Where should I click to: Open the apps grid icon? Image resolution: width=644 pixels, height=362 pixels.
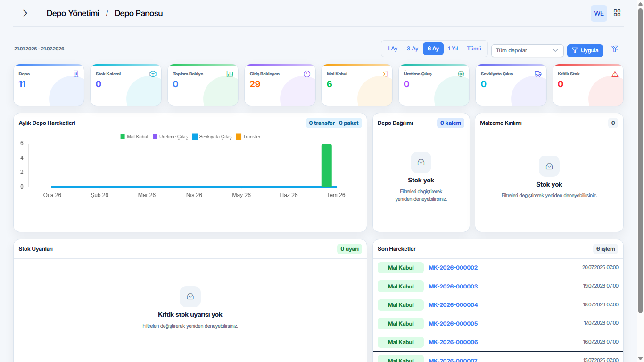pos(617,13)
